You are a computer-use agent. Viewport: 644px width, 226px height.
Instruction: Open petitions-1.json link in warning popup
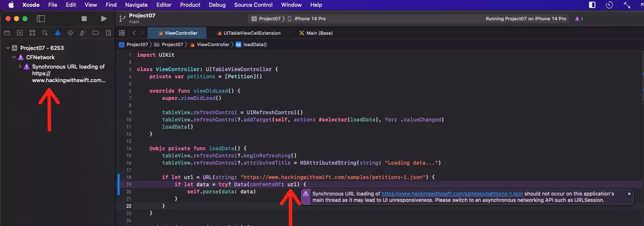click(452, 193)
